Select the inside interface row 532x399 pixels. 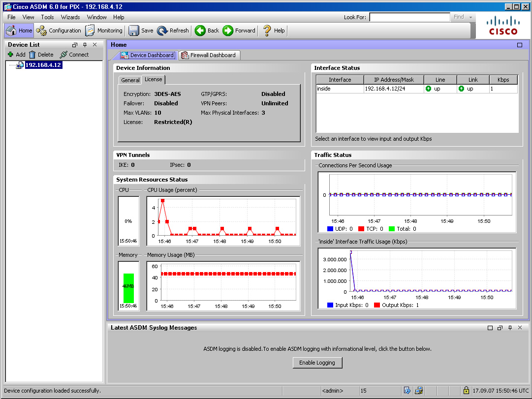pos(340,89)
